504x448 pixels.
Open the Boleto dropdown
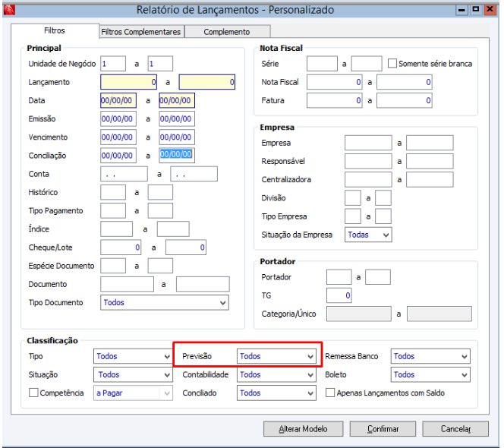click(430, 374)
